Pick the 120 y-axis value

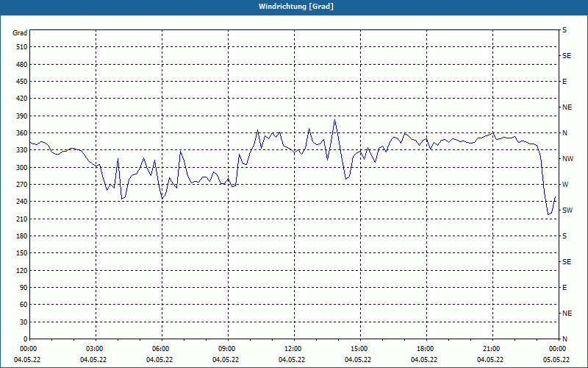coord(22,270)
